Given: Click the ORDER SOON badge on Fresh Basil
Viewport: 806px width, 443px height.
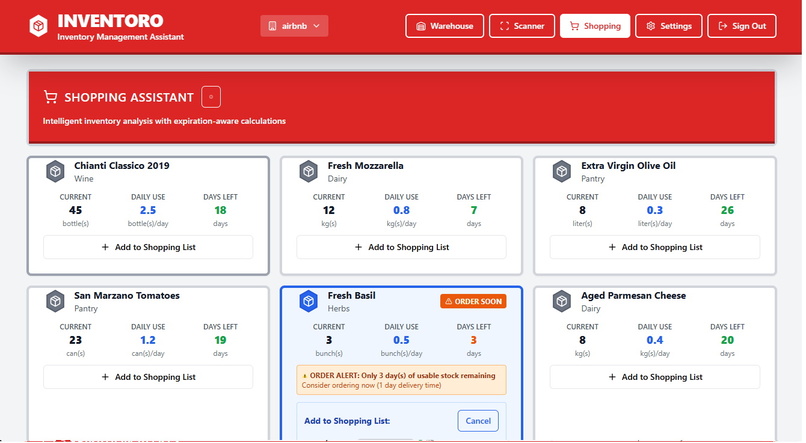Looking at the screenshot, I should pos(473,301).
